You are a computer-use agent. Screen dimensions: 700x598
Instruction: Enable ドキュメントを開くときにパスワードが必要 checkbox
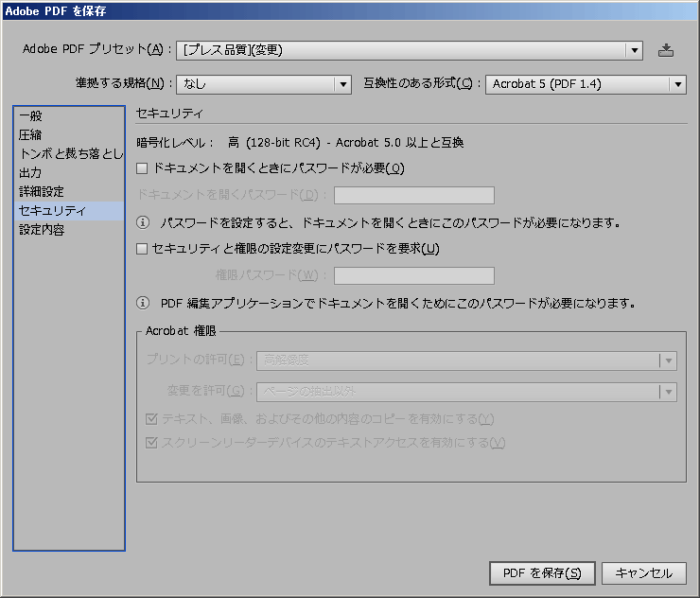143,169
